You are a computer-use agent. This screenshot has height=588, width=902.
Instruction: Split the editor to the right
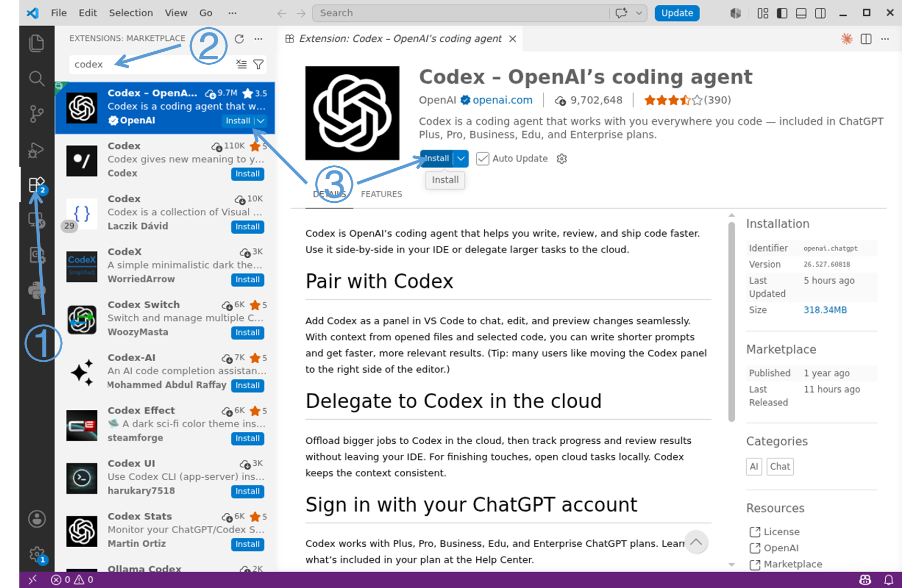tap(866, 39)
